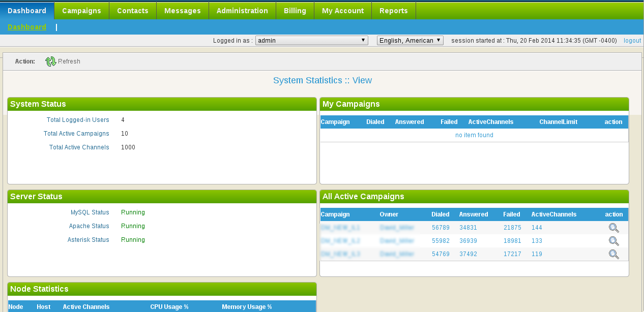Switch to the Campaigns tab

pos(81,11)
